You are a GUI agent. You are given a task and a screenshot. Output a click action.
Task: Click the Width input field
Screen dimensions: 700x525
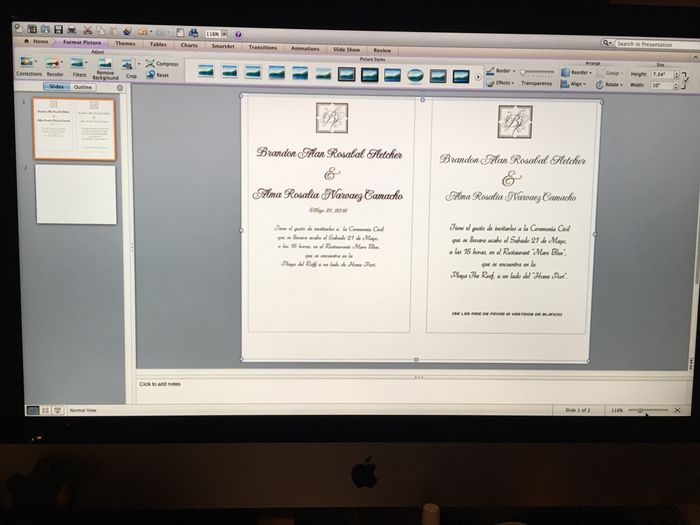pos(662,85)
